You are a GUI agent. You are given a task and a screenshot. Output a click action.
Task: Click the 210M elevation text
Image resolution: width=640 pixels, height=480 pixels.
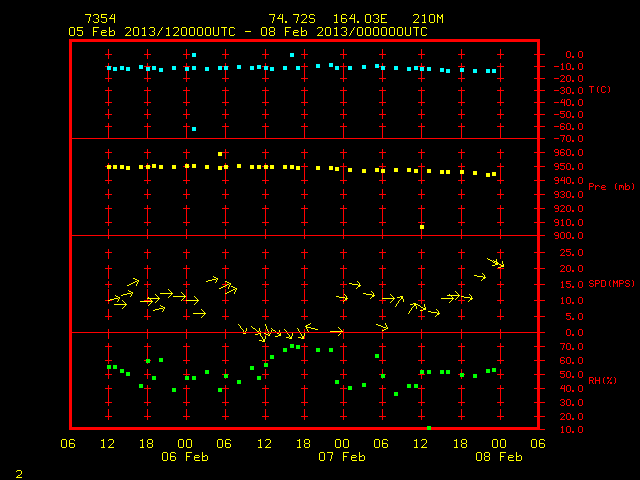[428, 19]
